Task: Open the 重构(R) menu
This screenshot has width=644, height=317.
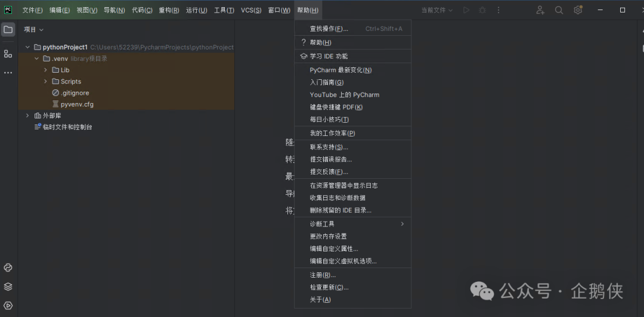Action: [169, 10]
